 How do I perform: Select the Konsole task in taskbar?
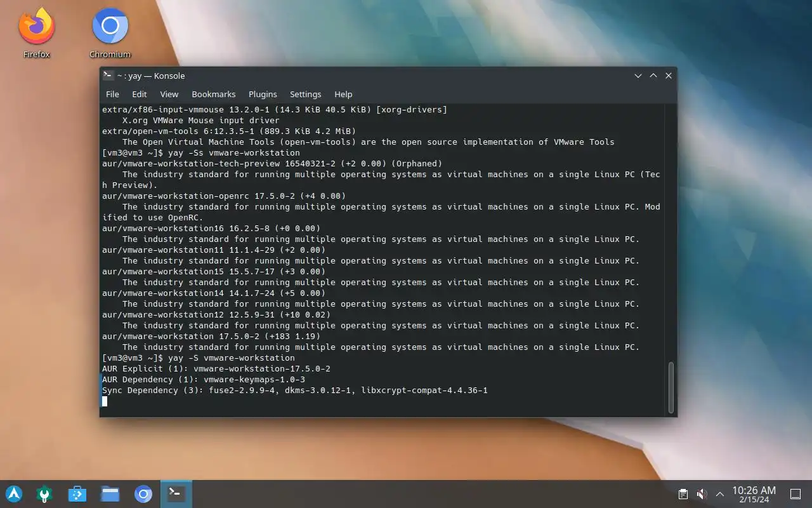[176, 494]
